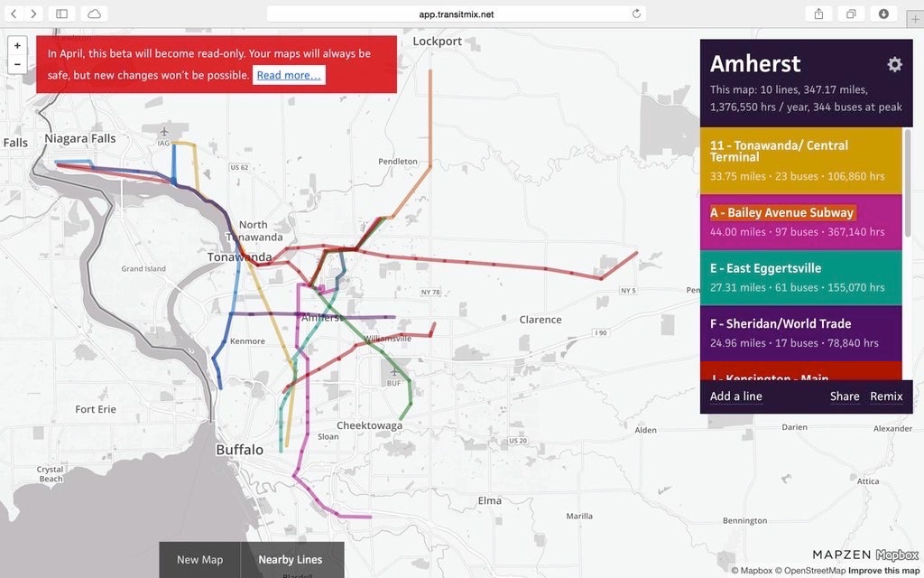The image size is (924, 578).
Task: Click the Elma town label
Action: 490,500
